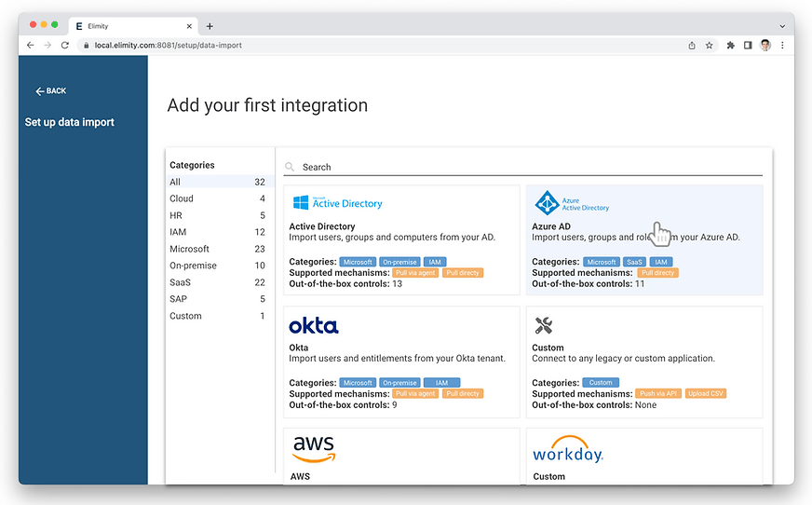812x505 pixels.
Task: Filter by HR category
Action: [218, 215]
